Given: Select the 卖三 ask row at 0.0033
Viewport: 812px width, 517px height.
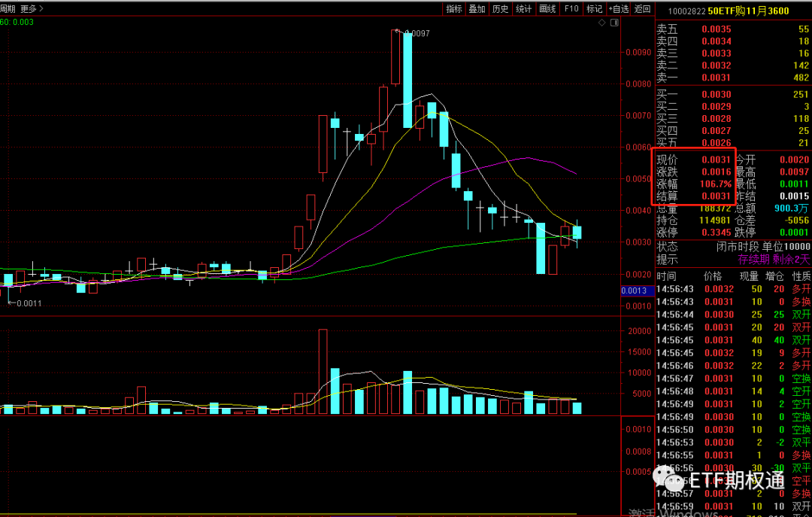Looking at the screenshot, I should pyautogui.click(x=733, y=53).
